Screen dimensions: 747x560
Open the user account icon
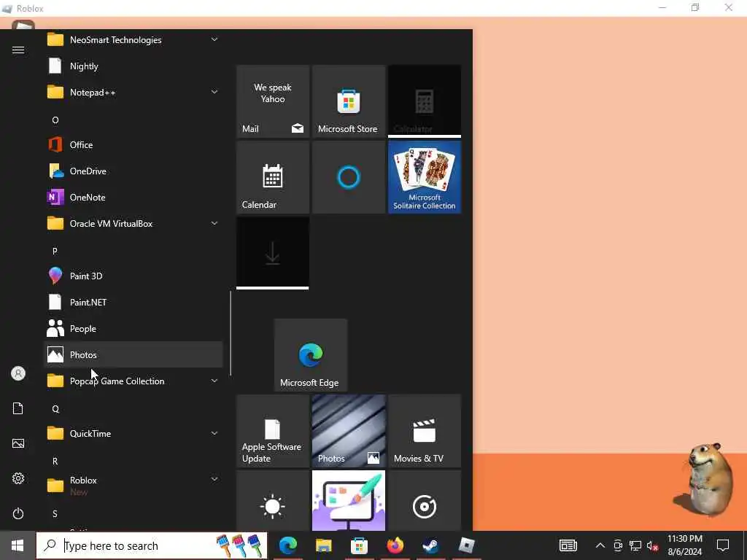(18, 373)
